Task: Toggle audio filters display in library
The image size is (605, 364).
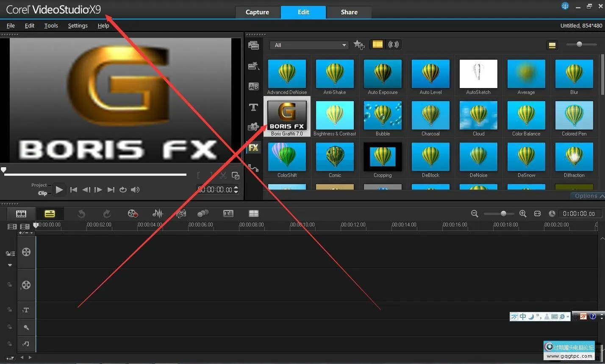Action: pos(394,44)
